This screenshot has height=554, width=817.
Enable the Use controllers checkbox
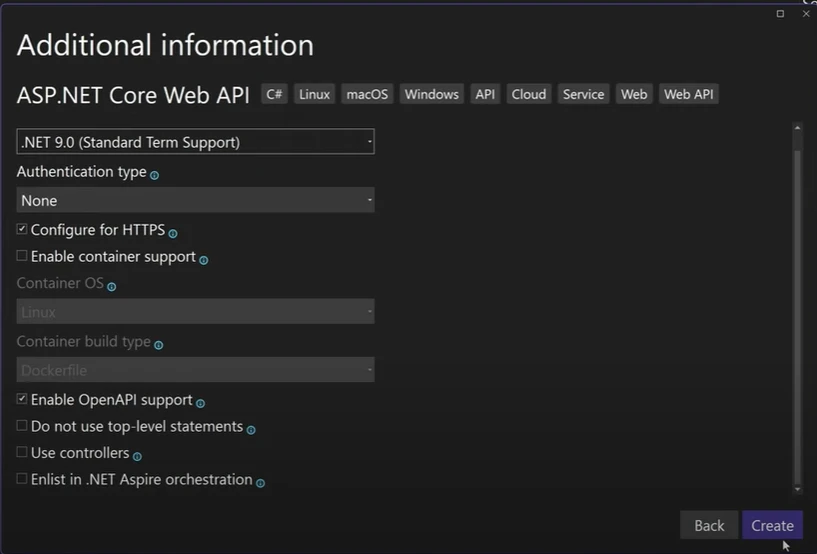pos(22,452)
